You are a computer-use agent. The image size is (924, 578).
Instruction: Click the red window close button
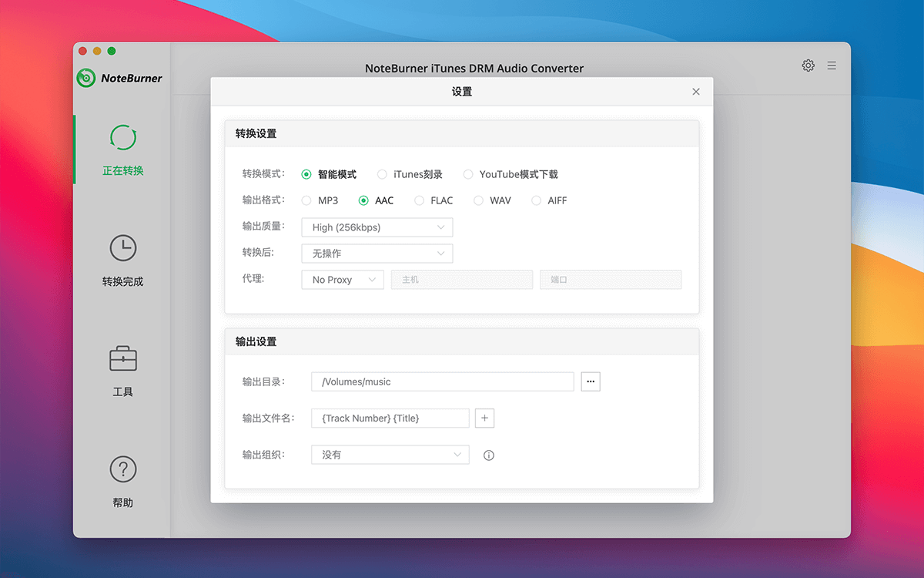click(83, 51)
